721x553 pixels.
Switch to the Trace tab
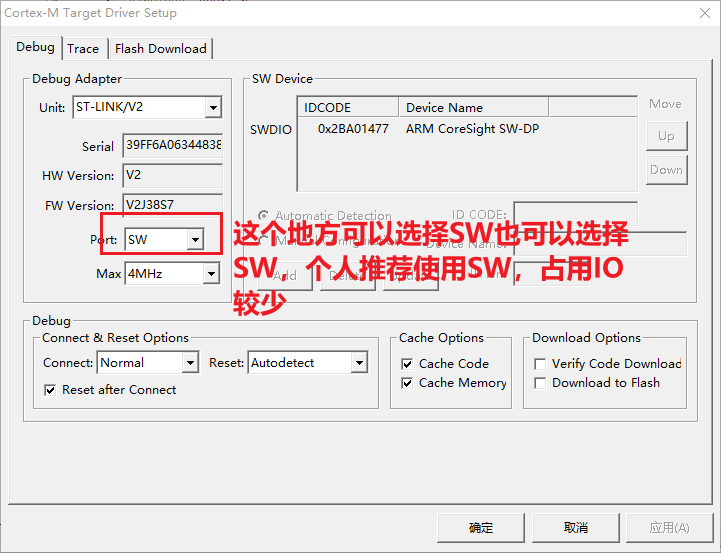(x=83, y=49)
